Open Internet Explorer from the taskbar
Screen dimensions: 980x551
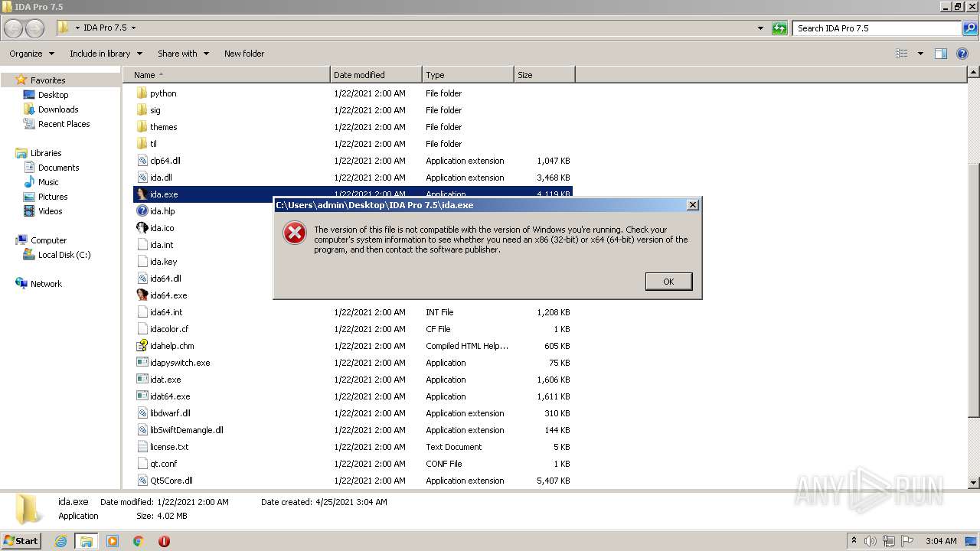point(61,541)
